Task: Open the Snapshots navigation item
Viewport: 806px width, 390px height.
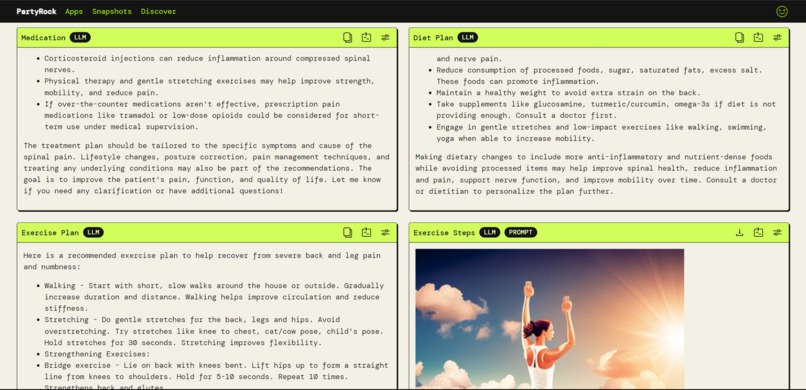Action: [x=112, y=11]
